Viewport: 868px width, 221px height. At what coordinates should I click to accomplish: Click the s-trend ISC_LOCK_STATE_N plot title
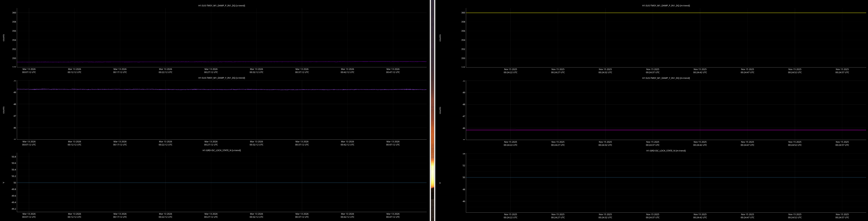pos(221,150)
